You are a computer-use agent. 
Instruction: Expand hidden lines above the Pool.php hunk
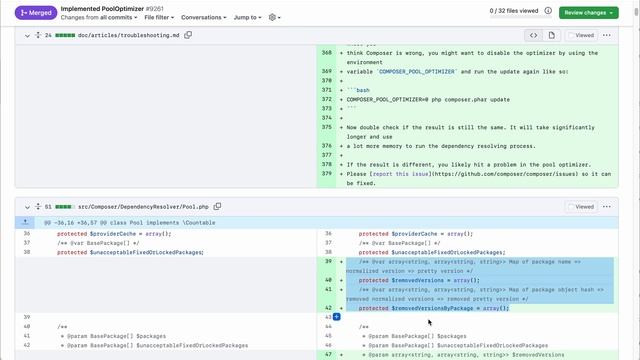coord(25,222)
